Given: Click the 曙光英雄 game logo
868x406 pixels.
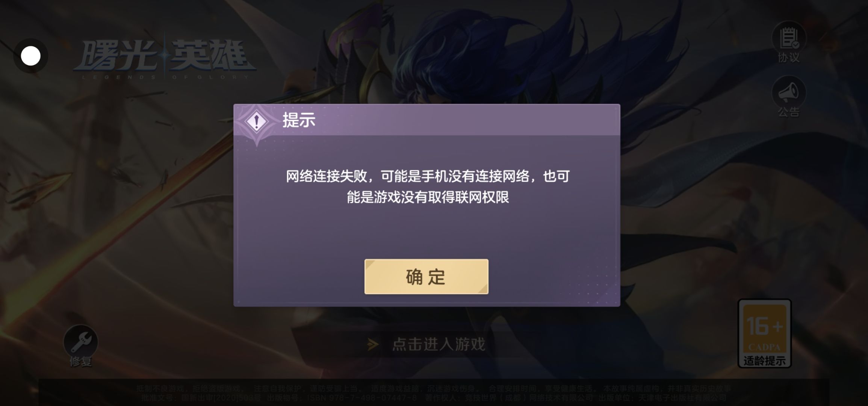Looking at the screenshot, I should pos(165,56).
